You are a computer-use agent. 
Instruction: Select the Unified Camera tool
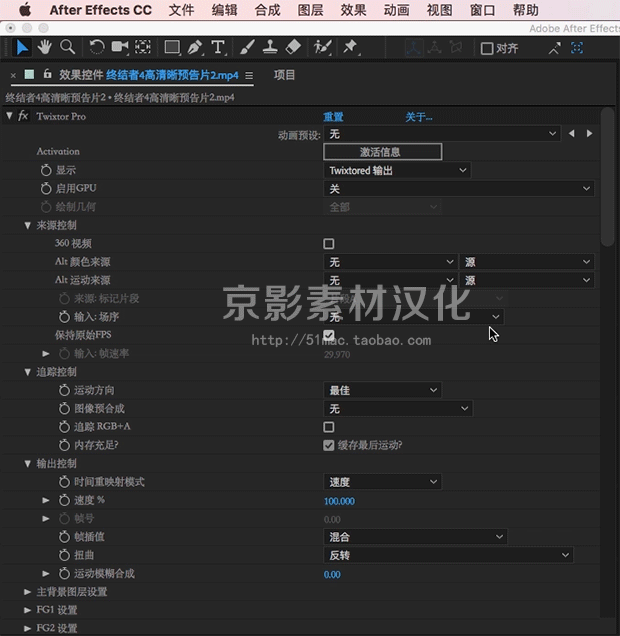120,47
